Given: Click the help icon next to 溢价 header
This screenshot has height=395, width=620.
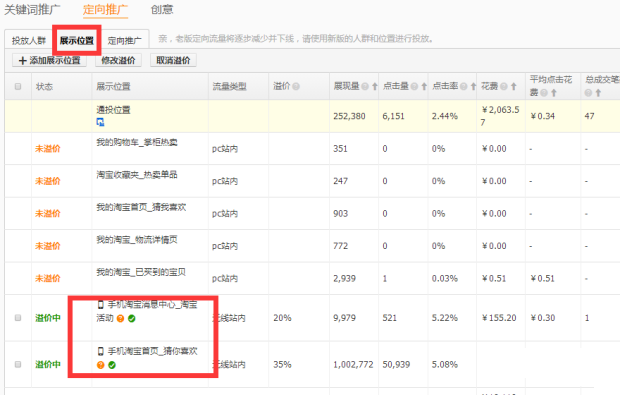Looking at the screenshot, I should tap(296, 86).
